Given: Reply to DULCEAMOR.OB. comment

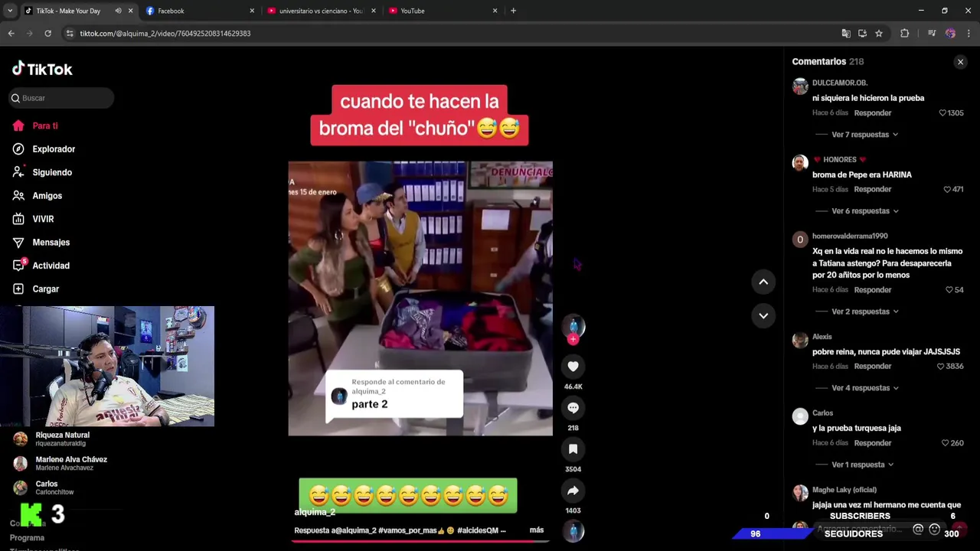Looking at the screenshot, I should pyautogui.click(x=873, y=113).
